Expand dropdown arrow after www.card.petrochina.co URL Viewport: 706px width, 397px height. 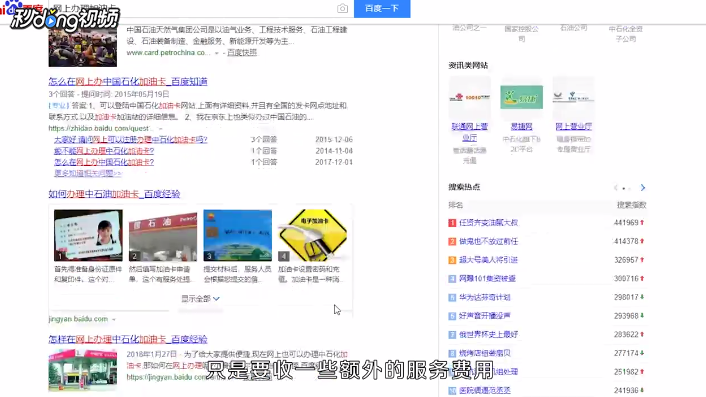[217, 53]
